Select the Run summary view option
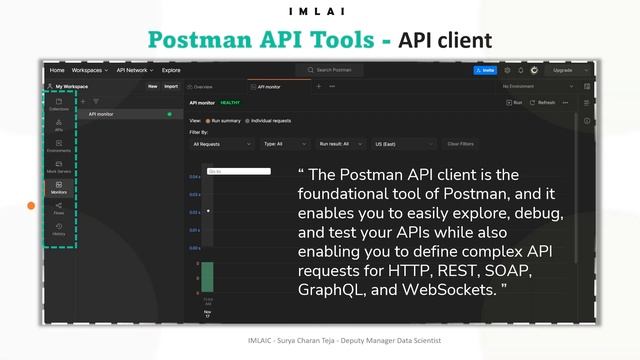 (223, 121)
